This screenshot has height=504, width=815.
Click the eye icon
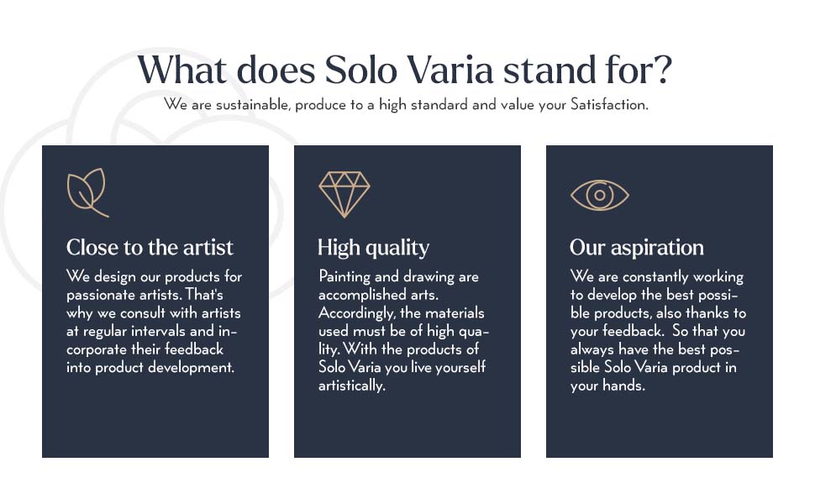coord(599,195)
